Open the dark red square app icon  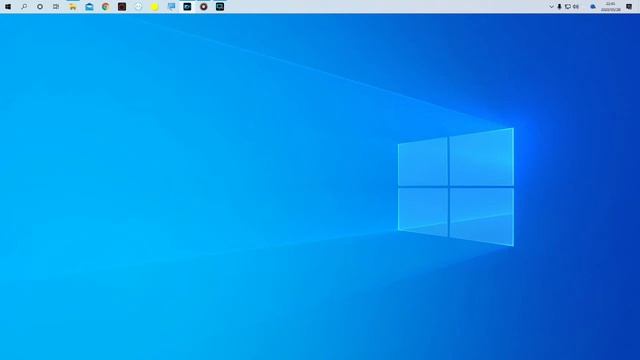coord(122,7)
